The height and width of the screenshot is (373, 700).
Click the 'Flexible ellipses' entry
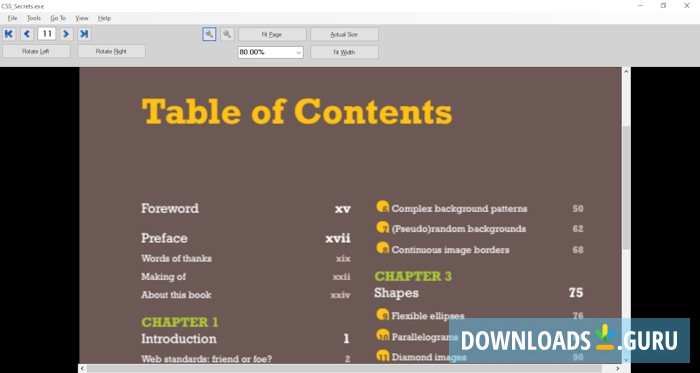[x=428, y=316]
